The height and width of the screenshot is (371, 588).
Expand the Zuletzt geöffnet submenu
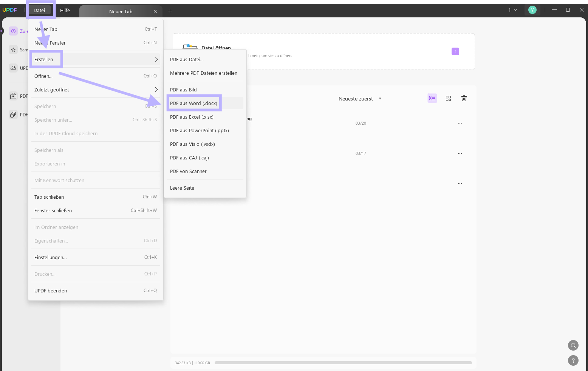(95, 90)
